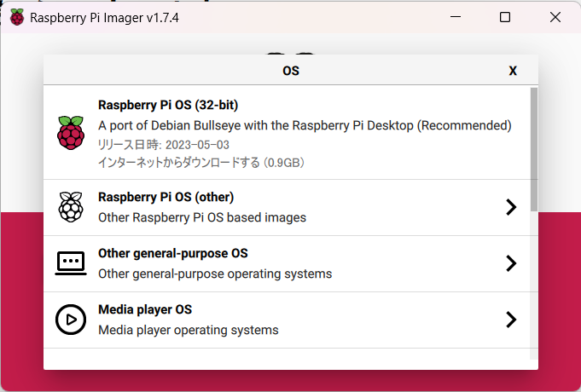Click the Debian Bullseye description text
This screenshot has width=581, height=392.
click(x=305, y=125)
